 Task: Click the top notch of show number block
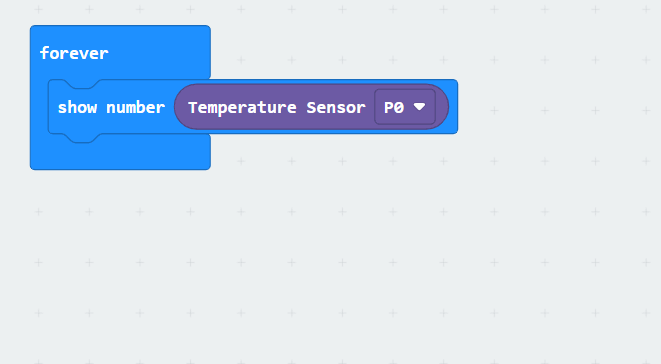tap(82, 84)
